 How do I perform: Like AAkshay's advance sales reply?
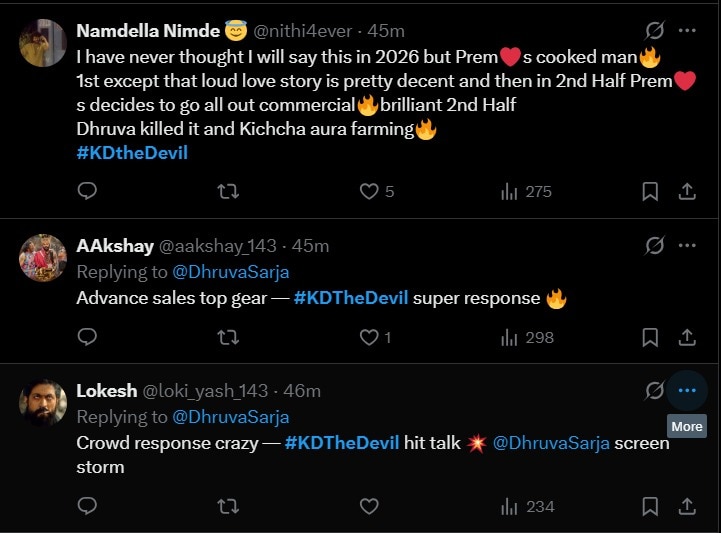coord(369,337)
